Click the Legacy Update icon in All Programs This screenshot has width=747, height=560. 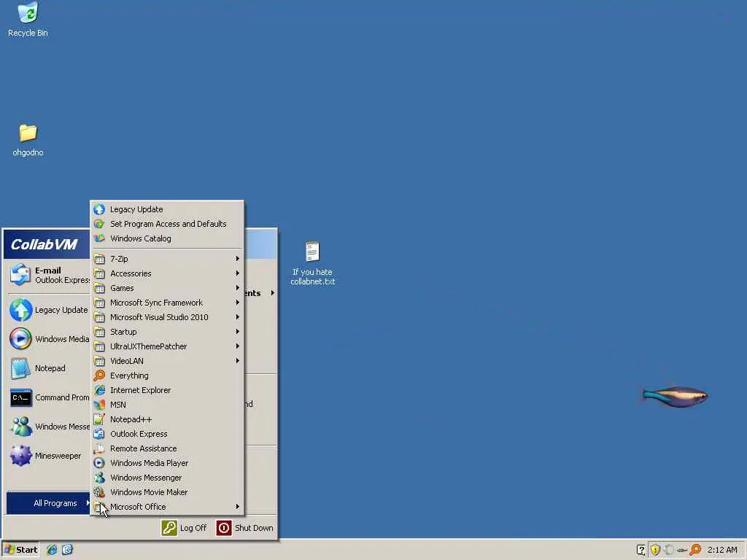(99, 209)
